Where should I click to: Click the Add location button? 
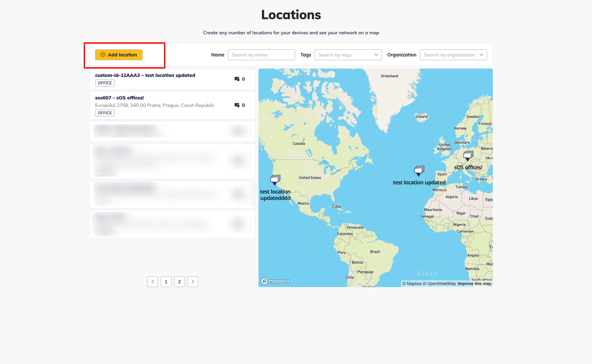coord(119,55)
